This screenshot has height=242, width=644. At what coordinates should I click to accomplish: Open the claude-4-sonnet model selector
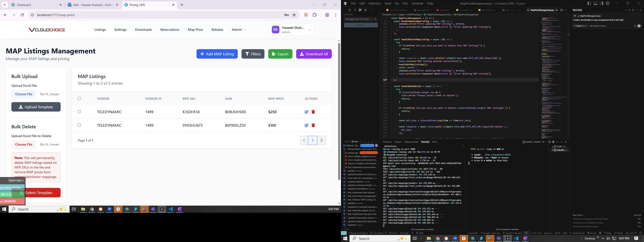[599, 26]
